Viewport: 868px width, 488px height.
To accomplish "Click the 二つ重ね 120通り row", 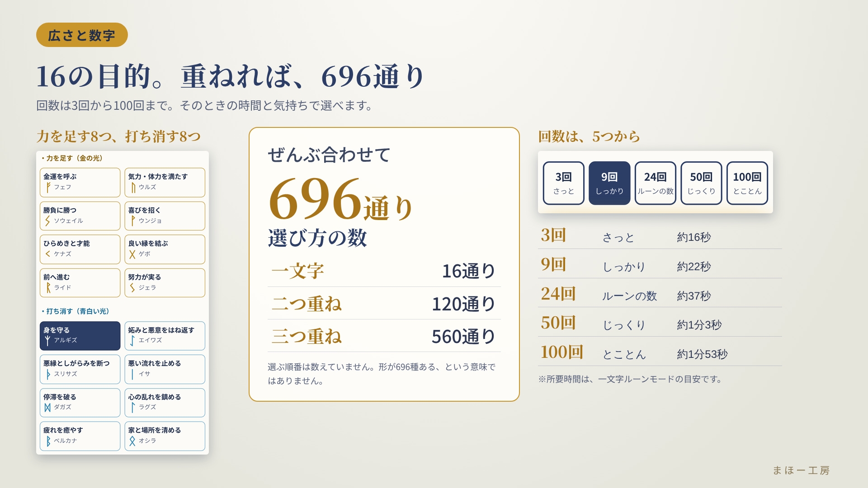I will (384, 304).
